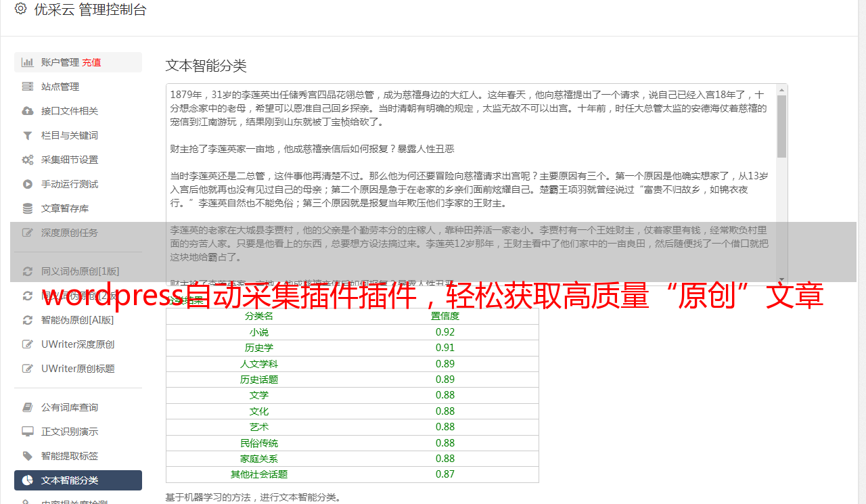Click the refresh icon beside 智能伪原创[AI版]

click(28, 320)
